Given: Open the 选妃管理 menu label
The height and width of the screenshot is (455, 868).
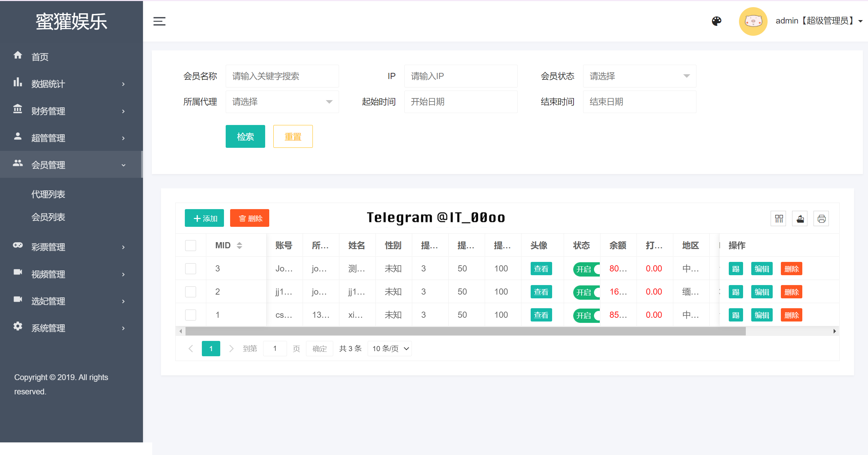Looking at the screenshot, I should 48,301.
